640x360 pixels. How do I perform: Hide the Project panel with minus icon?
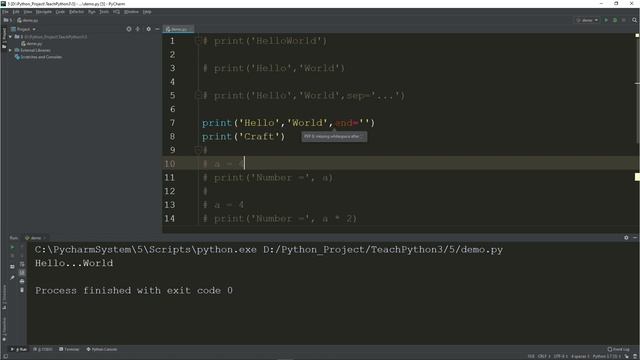click(x=157, y=29)
